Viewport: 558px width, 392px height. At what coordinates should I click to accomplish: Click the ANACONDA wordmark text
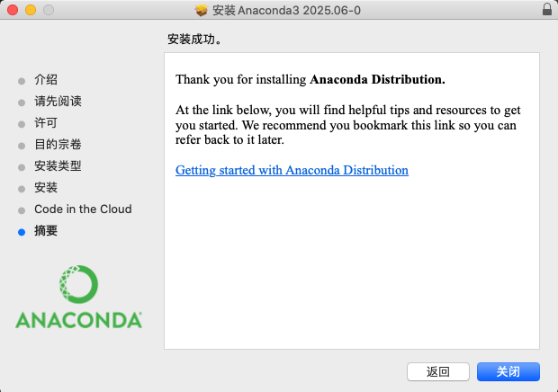pos(78,319)
